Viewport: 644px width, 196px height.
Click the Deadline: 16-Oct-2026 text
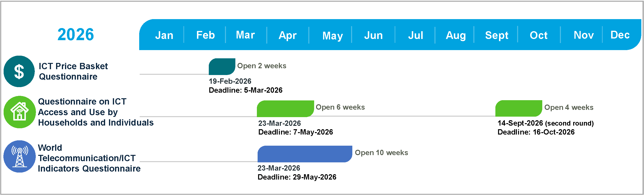point(536,132)
